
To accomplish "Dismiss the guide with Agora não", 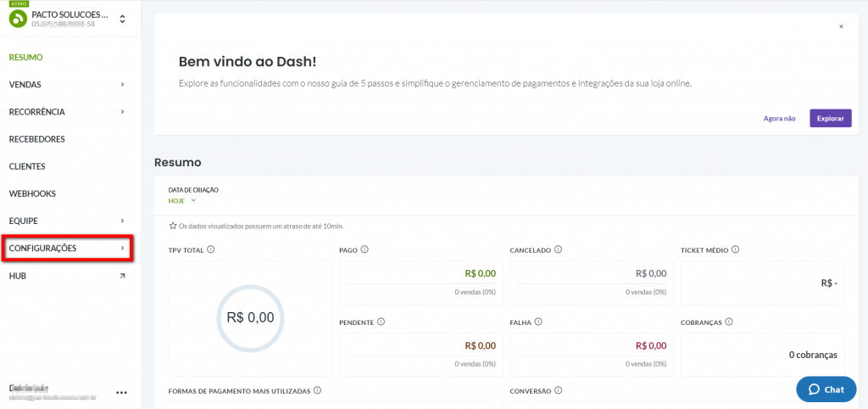I will 779,119.
